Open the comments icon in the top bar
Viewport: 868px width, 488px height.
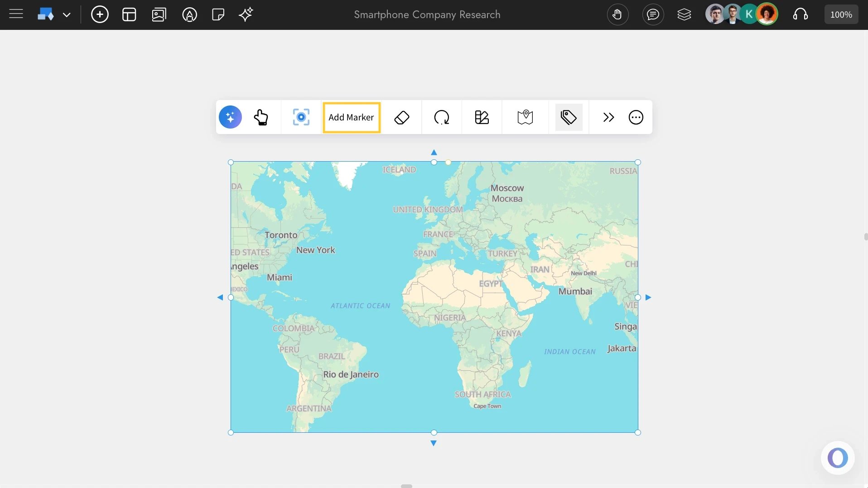pos(653,14)
